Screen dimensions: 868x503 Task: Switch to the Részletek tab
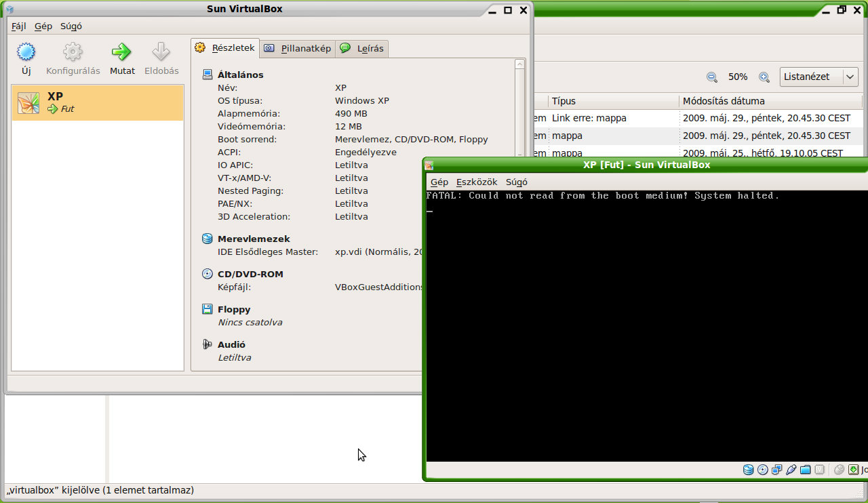[224, 47]
